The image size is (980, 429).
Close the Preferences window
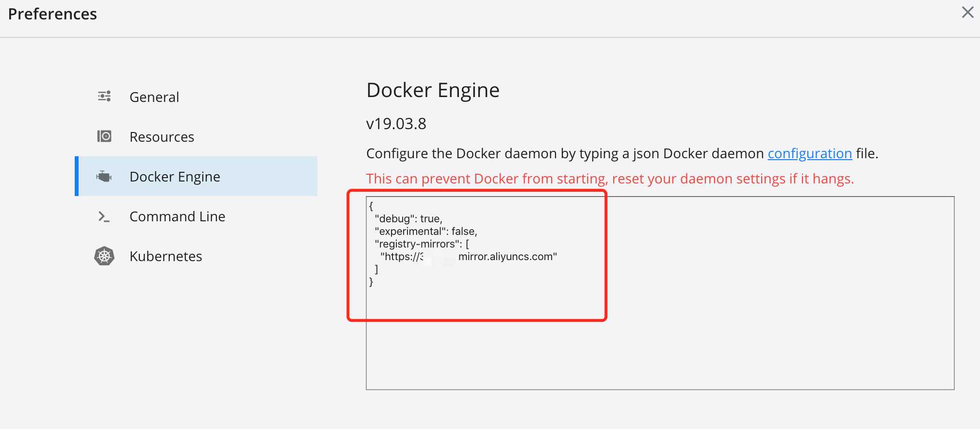pos(967,13)
